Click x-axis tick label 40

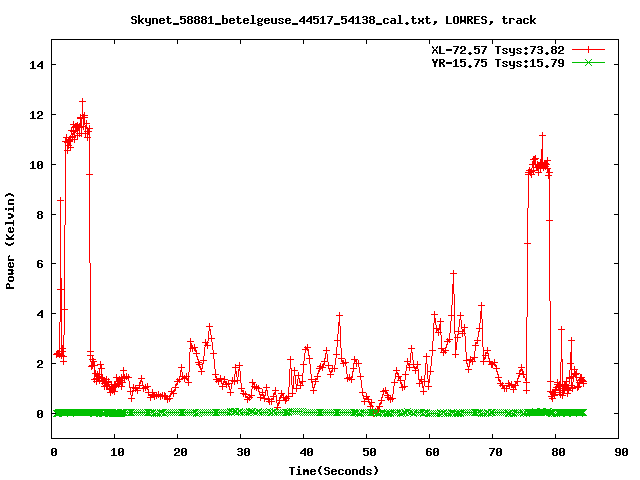pos(306,452)
